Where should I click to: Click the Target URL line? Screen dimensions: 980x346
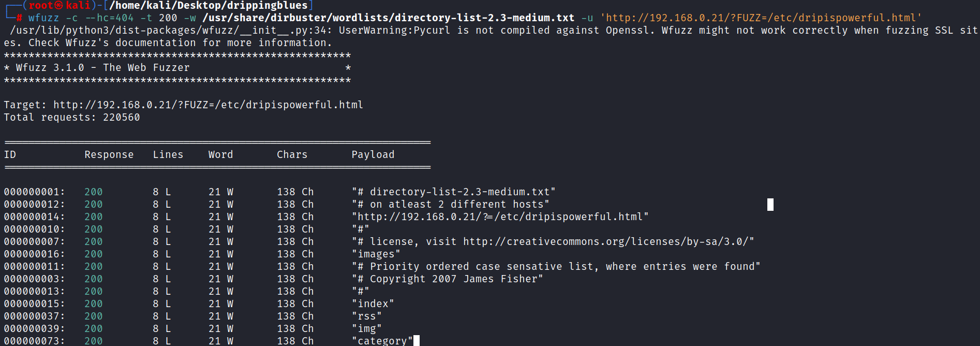184,105
